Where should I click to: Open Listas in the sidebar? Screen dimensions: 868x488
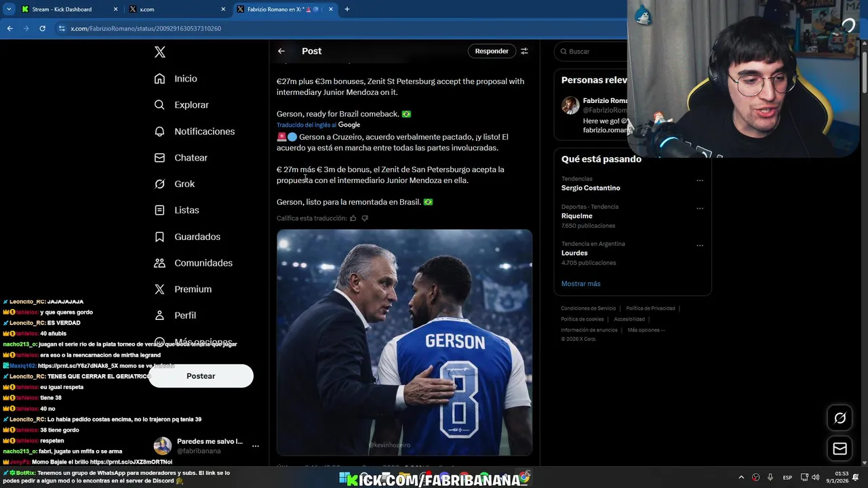click(176, 210)
